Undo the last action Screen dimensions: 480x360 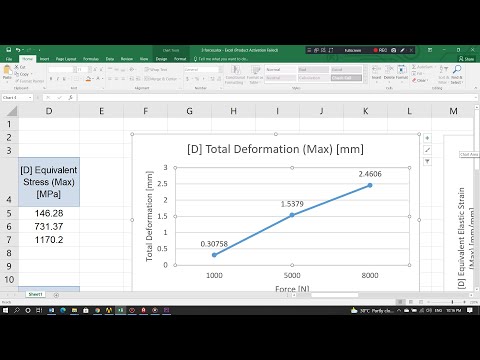point(18,50)
